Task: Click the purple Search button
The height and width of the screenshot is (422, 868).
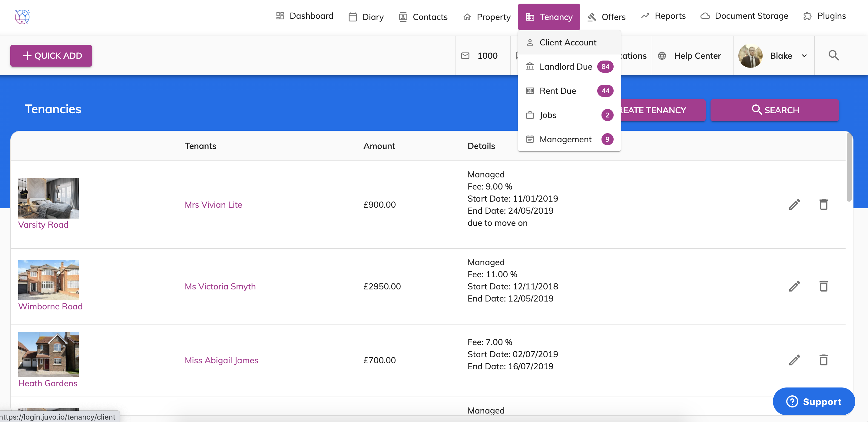Action: pyautogui.click(x=774, y=110)
